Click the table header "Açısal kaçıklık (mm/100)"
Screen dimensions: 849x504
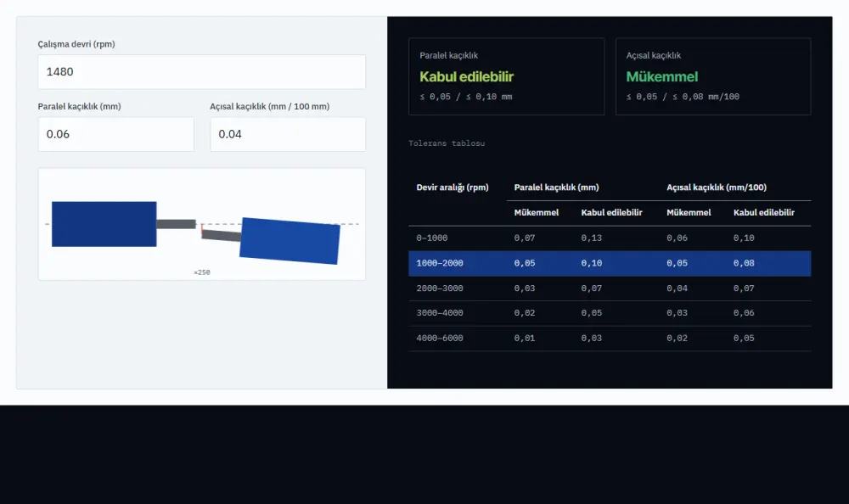(x=717, y=188)
